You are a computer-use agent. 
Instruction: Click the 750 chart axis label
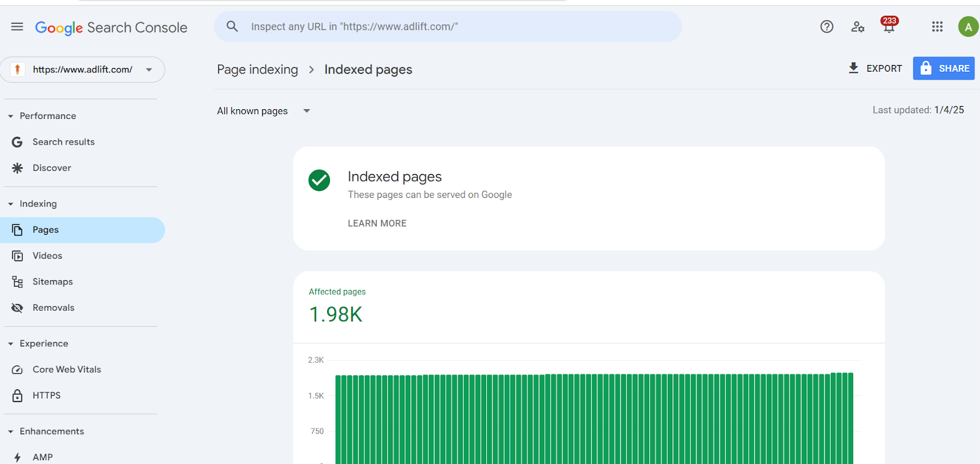pos(317,431)
